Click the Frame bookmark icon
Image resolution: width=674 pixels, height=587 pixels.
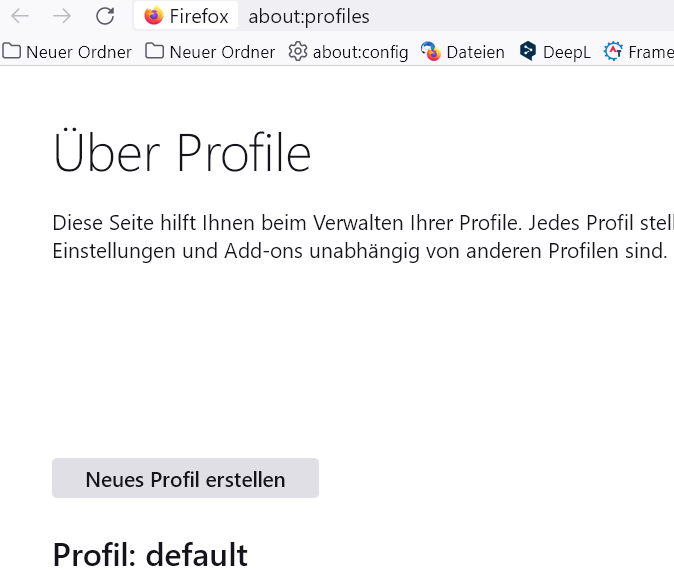[613, 52]
